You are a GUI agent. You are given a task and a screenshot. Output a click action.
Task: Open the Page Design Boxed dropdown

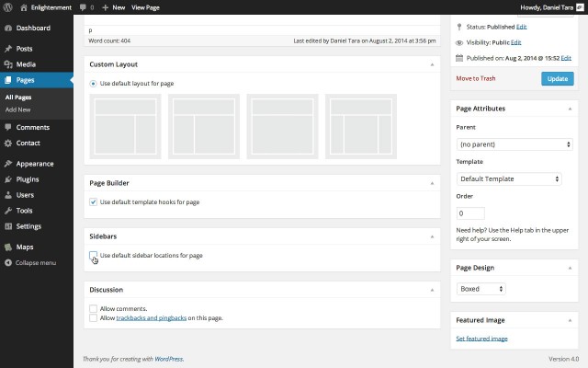click(x=481, y=289)
